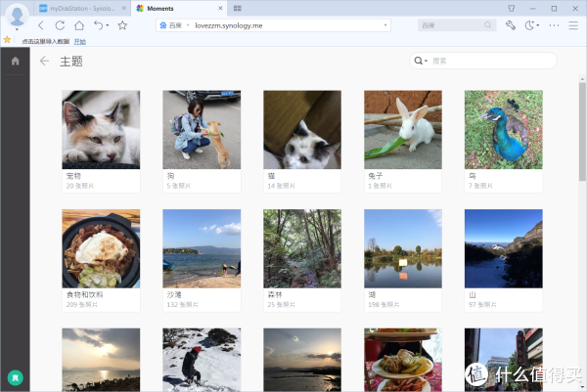Open the 食物和饮料 album
This screenshot has height=392, width=587.
(101, 247)
